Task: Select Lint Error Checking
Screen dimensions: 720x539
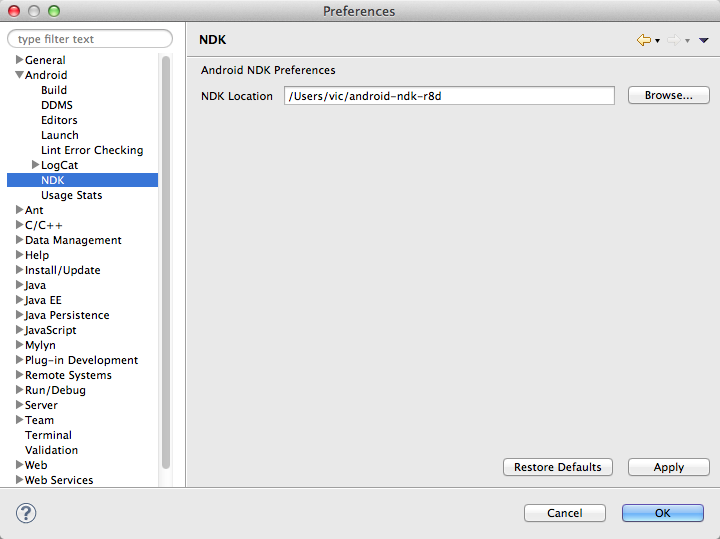Action: (x=92, y=150)
